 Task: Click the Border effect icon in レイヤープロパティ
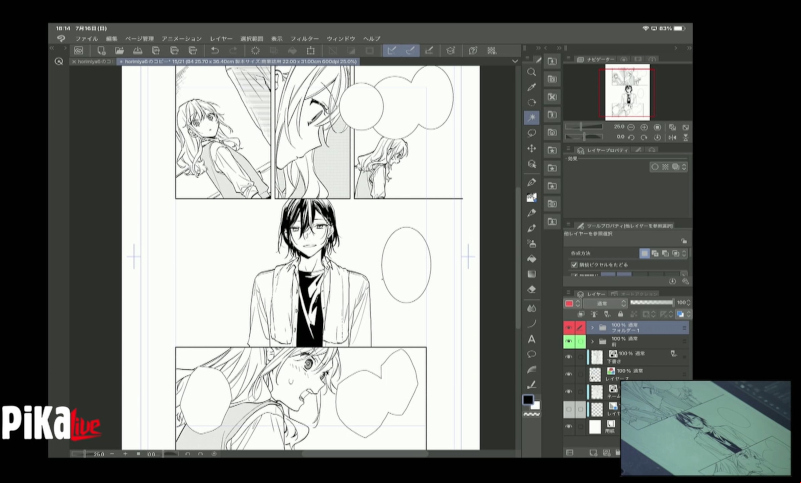click(x=655, y=167)
